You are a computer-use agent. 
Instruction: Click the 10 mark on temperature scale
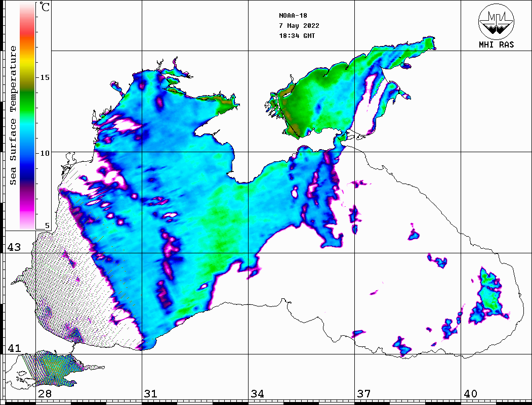pos(45,154)
